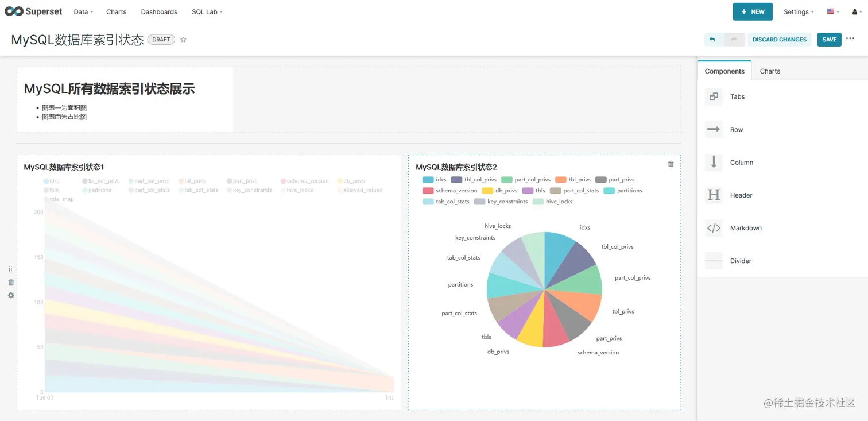Viewport: 868px width, 421px height.
Task: Toggle db_privs legend in pie chart
Action: point(499,191)
